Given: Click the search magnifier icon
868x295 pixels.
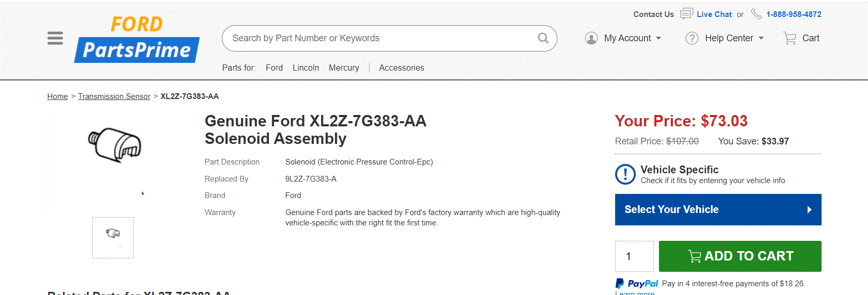Looking at the screenshot, I should click(x=543, y=38).
